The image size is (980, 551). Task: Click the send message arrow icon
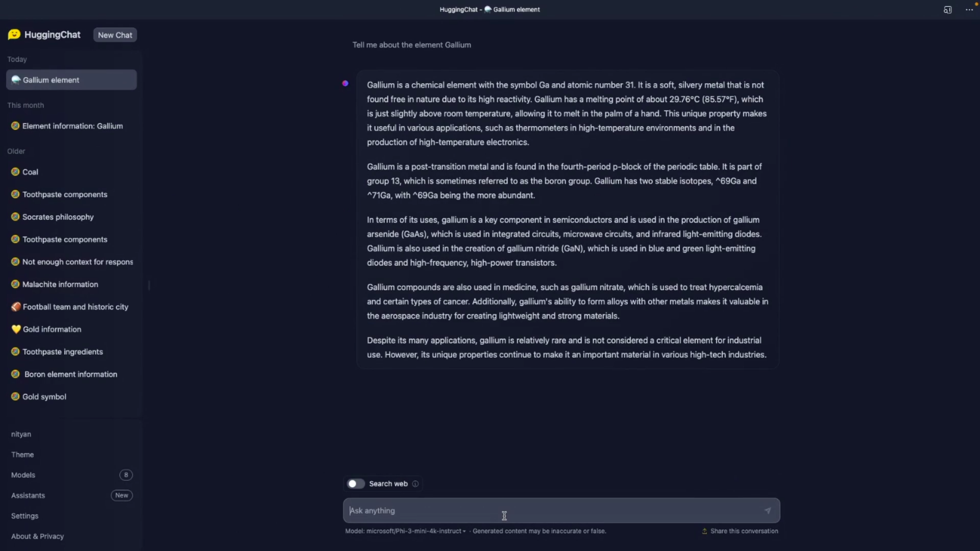767,511
